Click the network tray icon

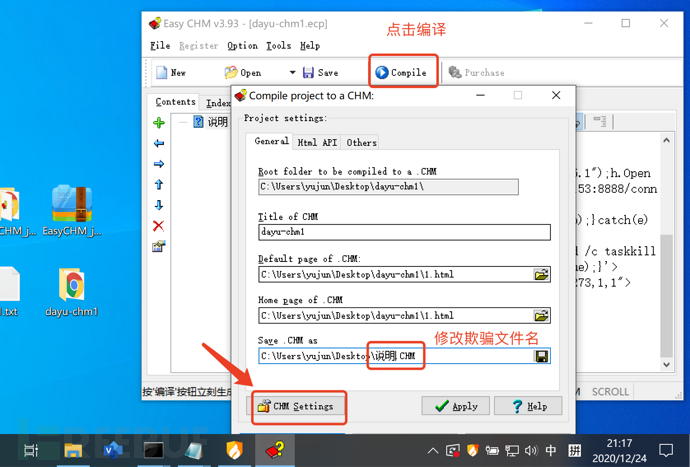click(x=511, y=451)
